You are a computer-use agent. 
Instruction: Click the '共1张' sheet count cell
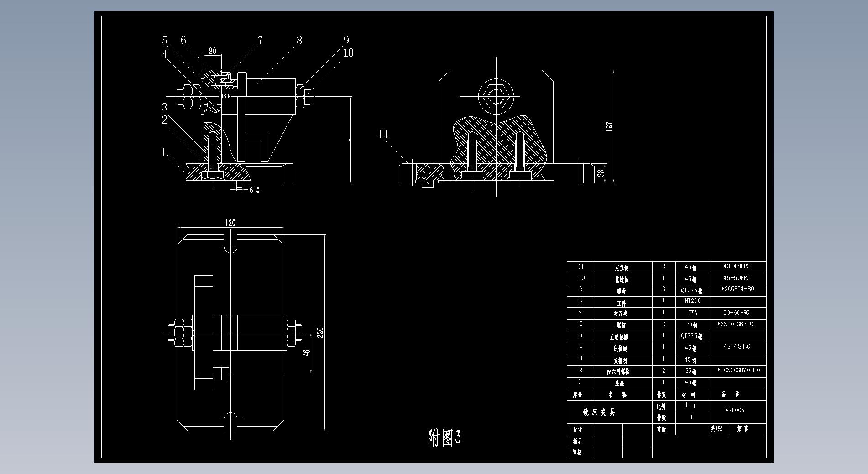click(x=716, y=428)
